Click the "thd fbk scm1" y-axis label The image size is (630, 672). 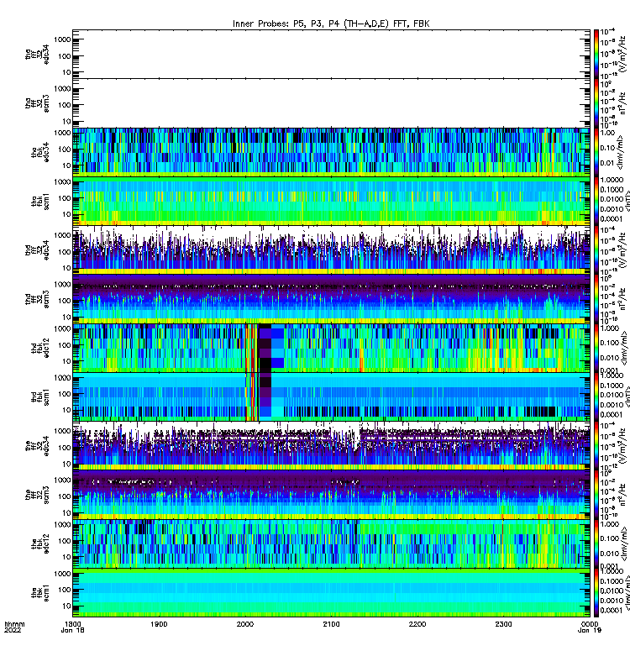(x=40, y=396)
